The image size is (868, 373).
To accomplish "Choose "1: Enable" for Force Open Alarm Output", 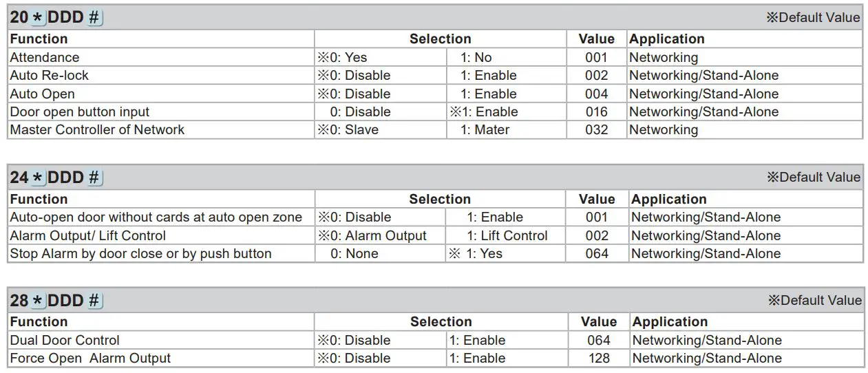I will 477,359.
